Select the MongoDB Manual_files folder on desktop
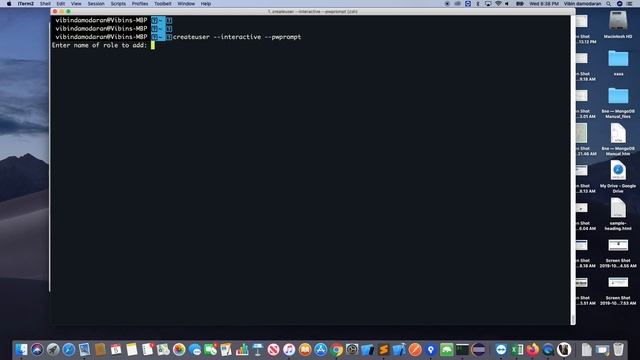Image resolution: width=640 pixels, height=360 pixels. click(618, 102)
